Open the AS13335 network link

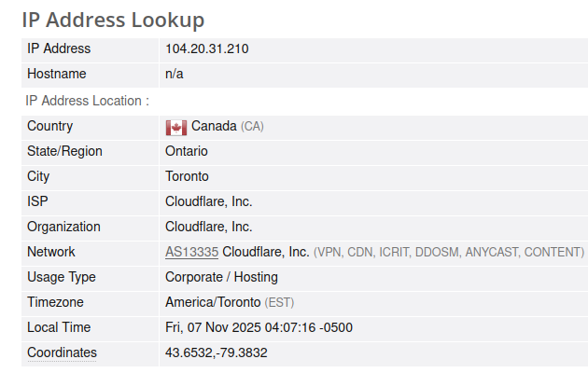(x=191, y=252)
